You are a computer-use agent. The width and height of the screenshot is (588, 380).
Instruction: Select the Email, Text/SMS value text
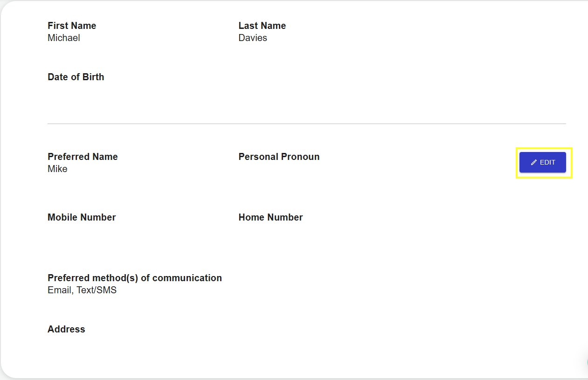tap(82, 290)
